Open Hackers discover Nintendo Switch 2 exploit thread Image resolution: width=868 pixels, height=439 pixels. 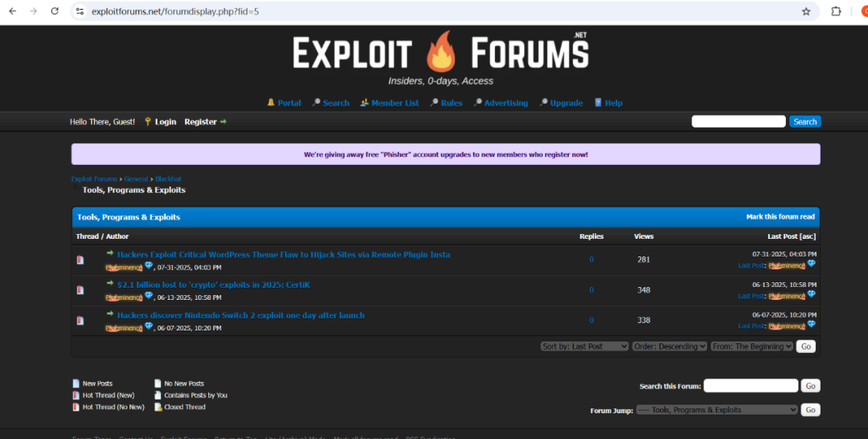241,315
